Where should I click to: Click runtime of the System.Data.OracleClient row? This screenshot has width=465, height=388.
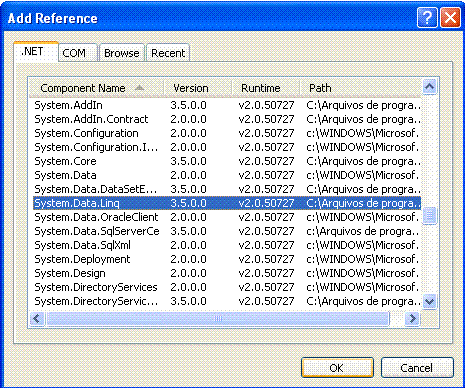[x=266, y=217]
